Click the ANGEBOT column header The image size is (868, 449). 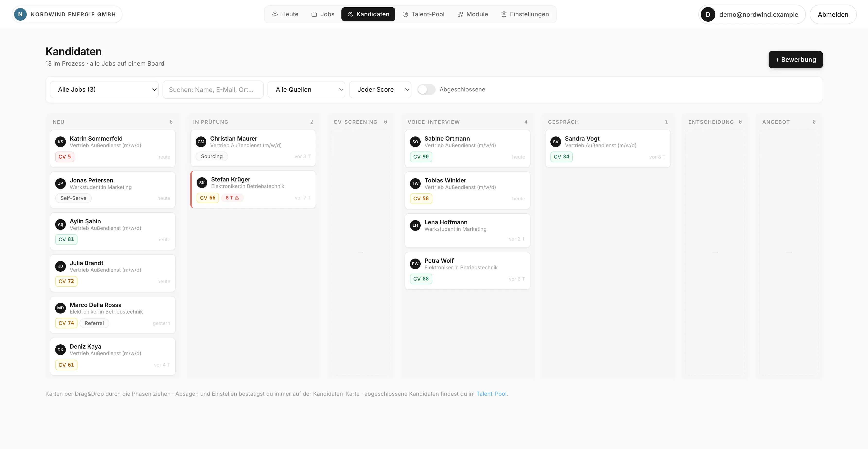pyautogui.click(x=776, y=122)
